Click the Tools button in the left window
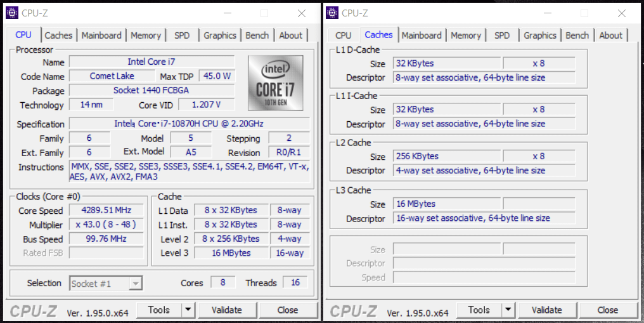 pyautogui.click(x=159, y=310)
